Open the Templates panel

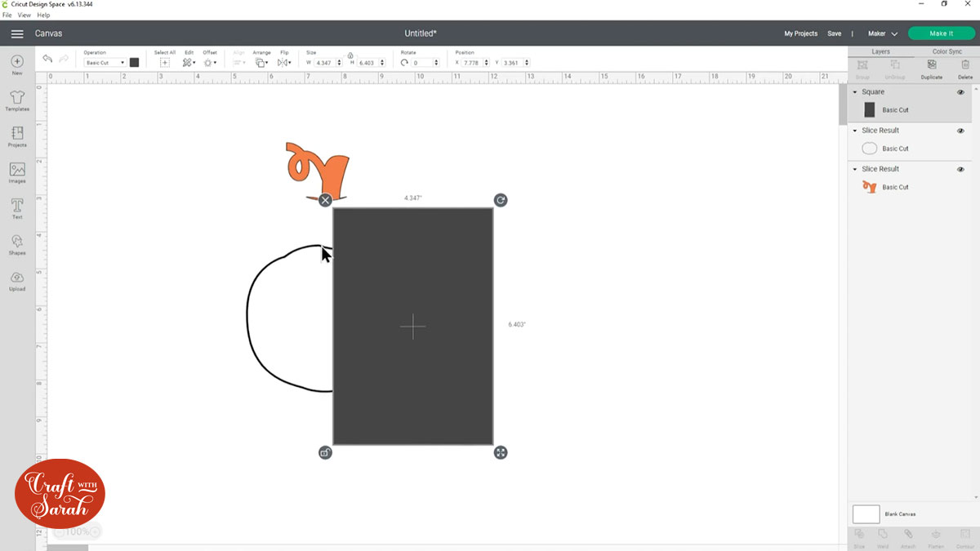(17, 100)
